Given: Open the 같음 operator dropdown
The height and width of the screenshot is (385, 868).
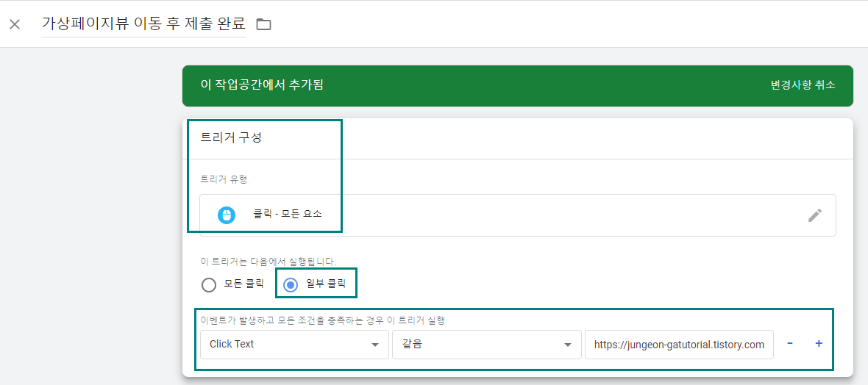Looking at the screenshot, I should [486, 344].
